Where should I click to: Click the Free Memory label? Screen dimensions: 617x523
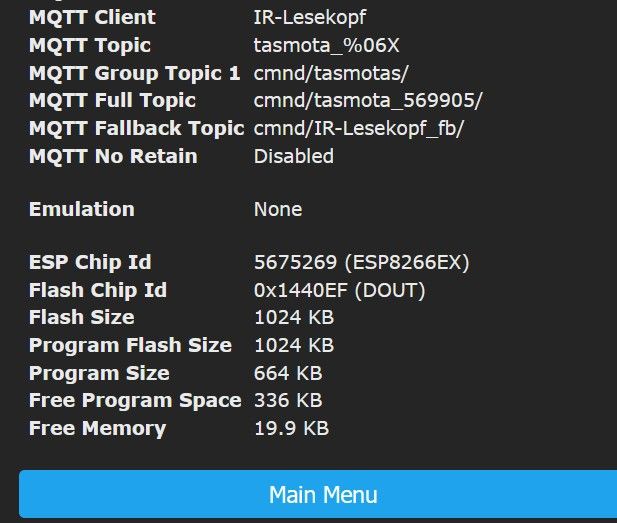(x=97, y=428)
